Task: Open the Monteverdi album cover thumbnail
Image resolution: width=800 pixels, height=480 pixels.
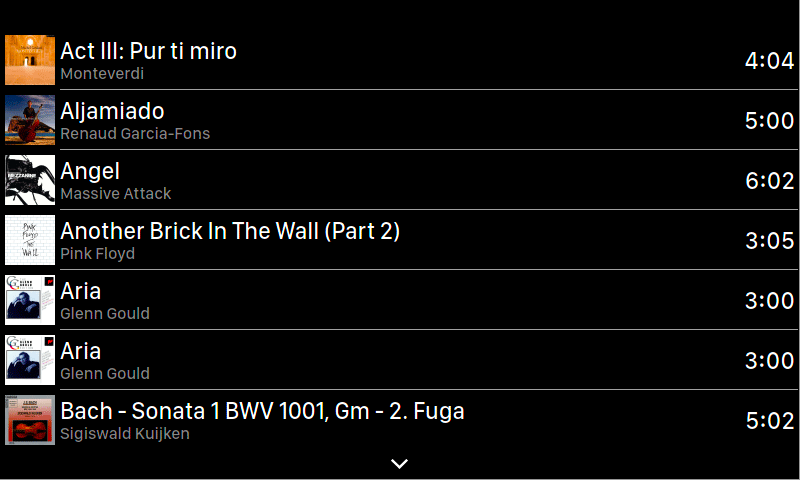Action: (30, 60)
